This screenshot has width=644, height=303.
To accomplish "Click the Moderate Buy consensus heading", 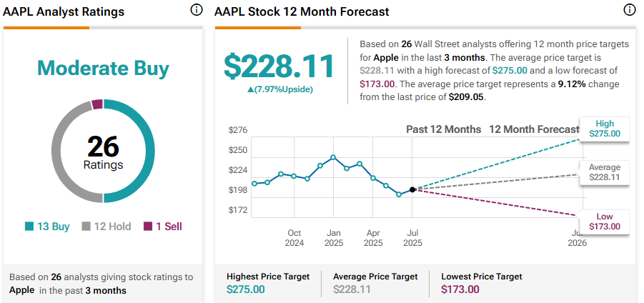I will tap(103, 69).
